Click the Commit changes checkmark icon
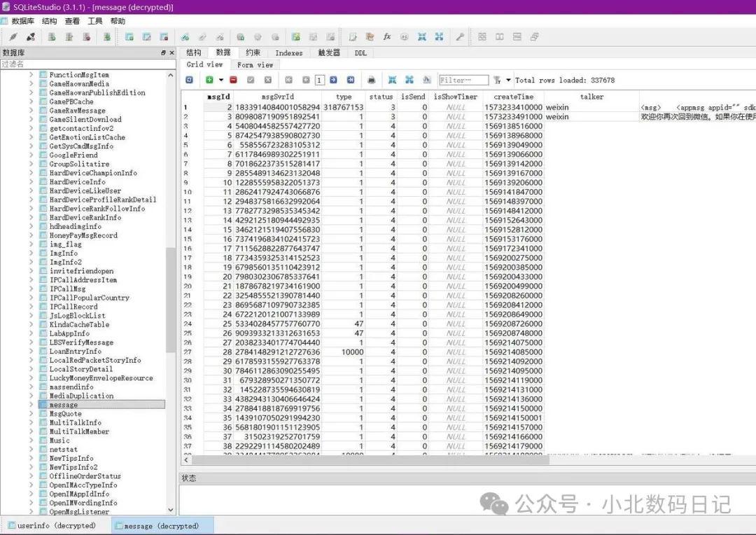The image size is (756, 535). [x=251, y=80]
